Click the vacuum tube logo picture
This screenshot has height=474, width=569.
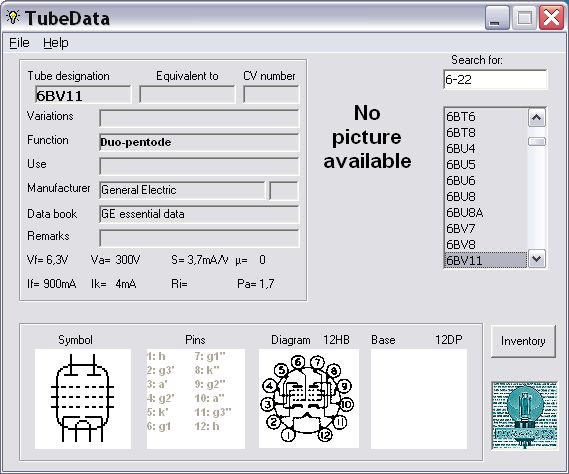524,416
